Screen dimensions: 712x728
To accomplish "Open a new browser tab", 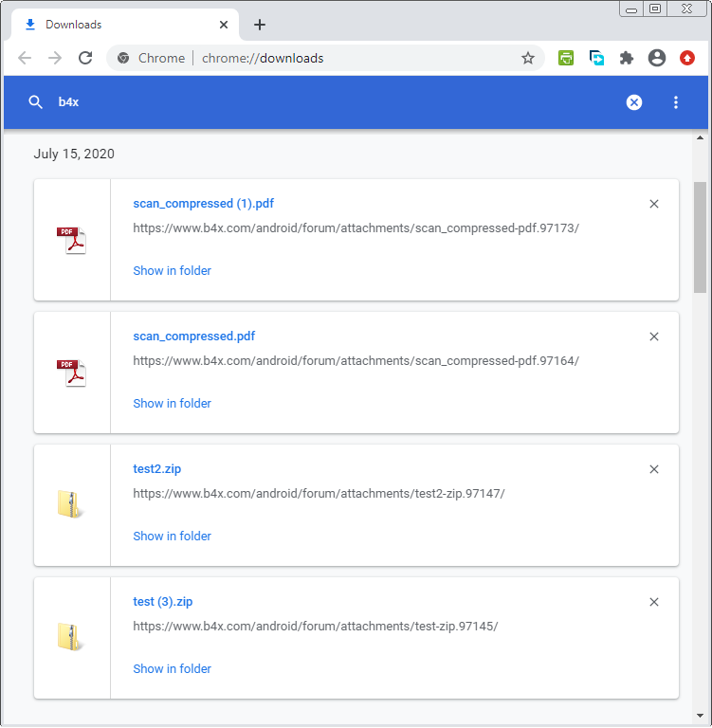I will [260, 25].
